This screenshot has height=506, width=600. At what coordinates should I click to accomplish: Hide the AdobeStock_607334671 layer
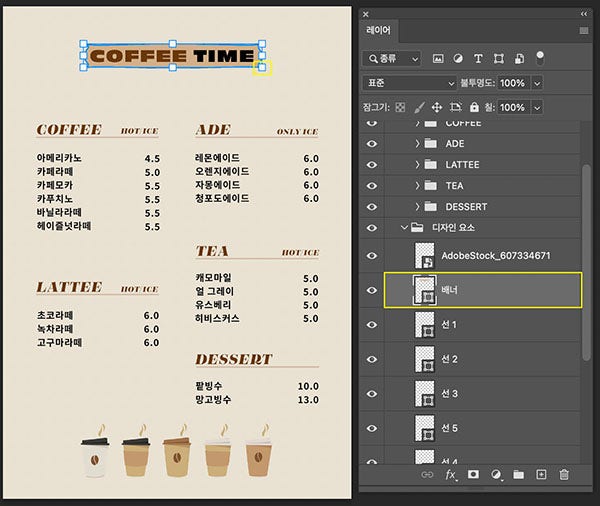click(372, 256)
